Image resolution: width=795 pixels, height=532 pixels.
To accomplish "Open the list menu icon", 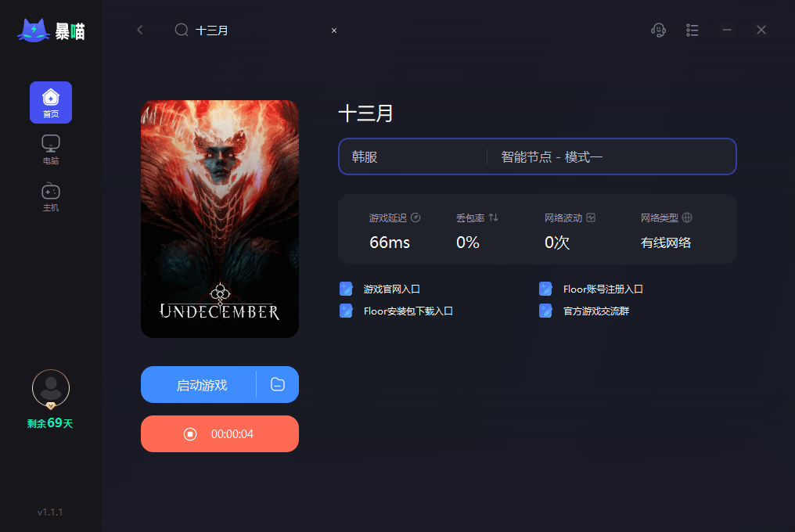I will pyautogui.click(x=692, y=30).
